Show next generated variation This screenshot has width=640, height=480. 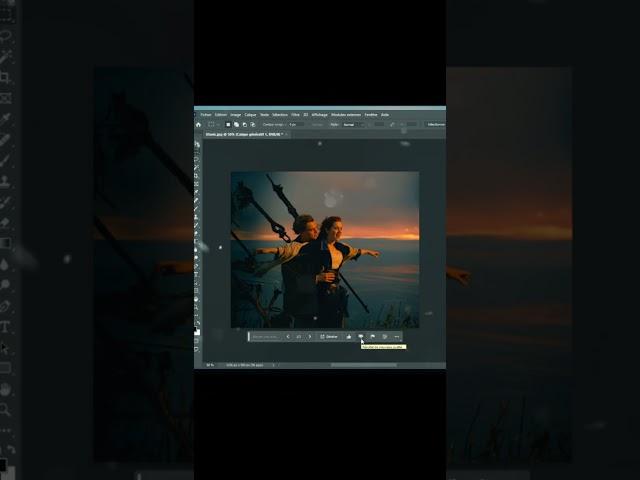(x=310, y=337)
